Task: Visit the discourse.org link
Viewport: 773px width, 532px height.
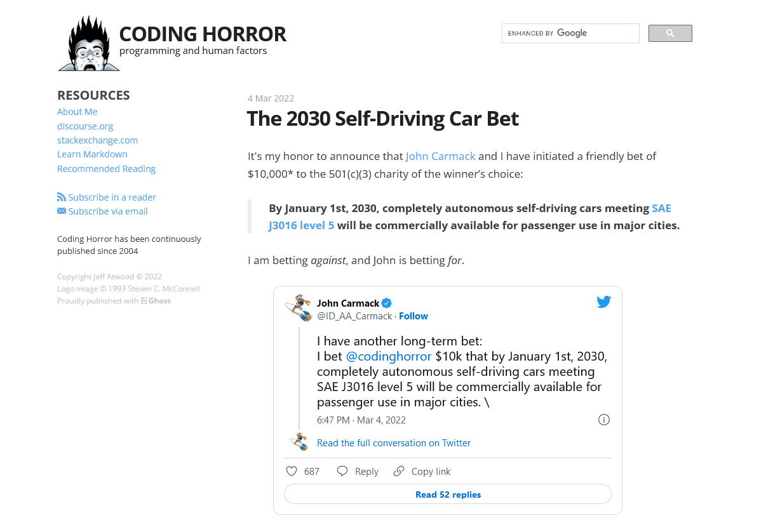Action: pyautogui.click(x=85, y=126)
